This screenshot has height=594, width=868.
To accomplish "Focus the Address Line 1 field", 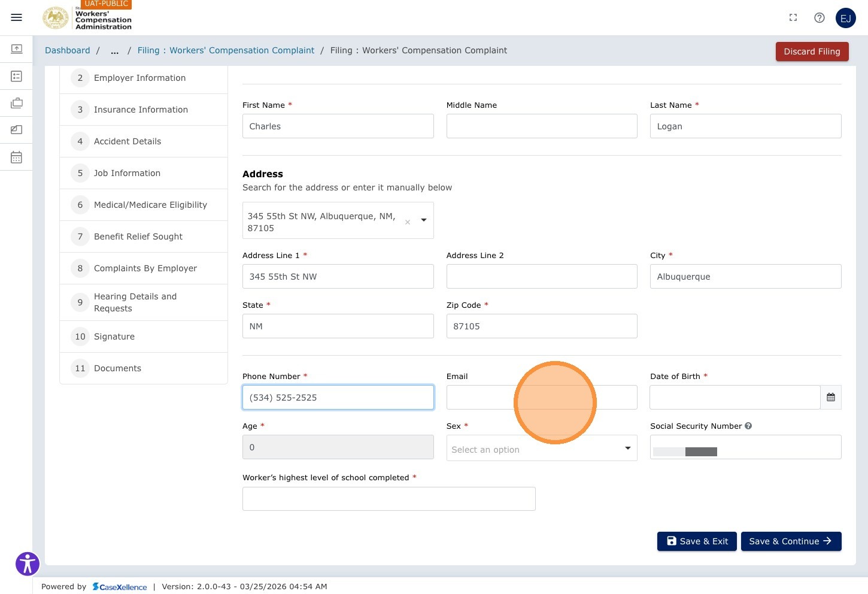I will [x=338, y=277].
